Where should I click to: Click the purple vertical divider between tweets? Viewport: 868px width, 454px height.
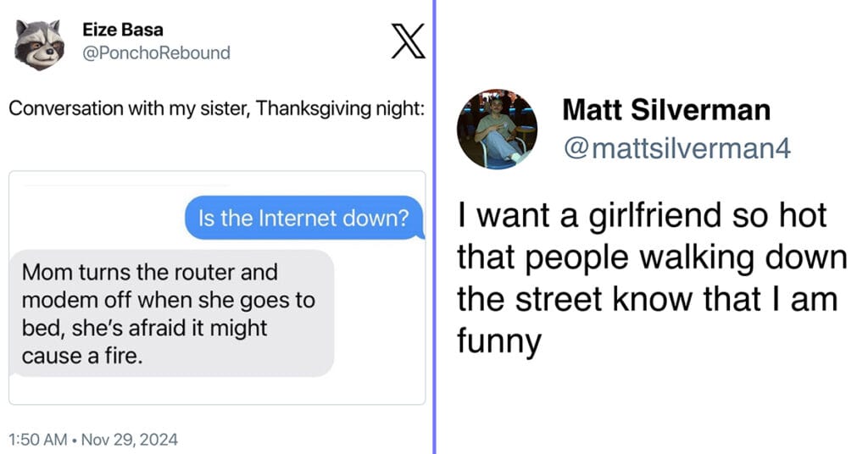coord(434,227)
